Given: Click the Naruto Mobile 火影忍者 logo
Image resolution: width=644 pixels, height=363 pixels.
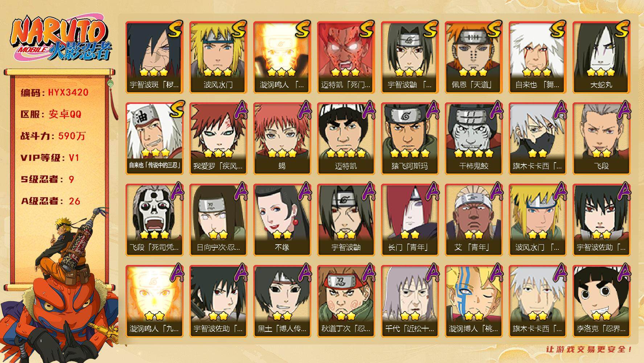Looking at the screenshot, I should 61,39.
